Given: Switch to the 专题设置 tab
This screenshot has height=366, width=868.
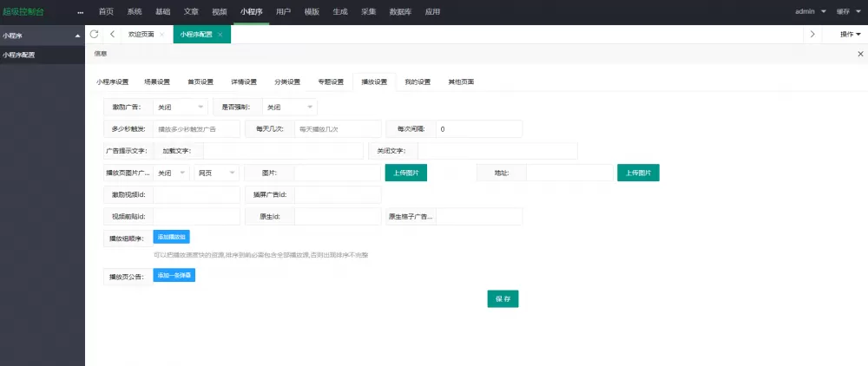Looking at the screenshot, I should point(331,82).
